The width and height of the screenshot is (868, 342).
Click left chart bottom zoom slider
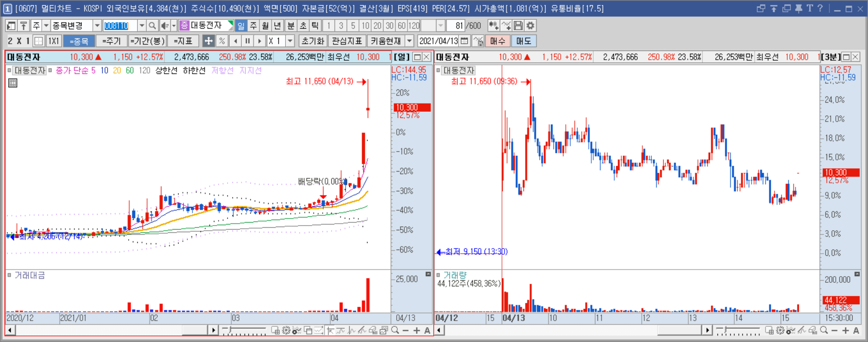click(245, 331)
